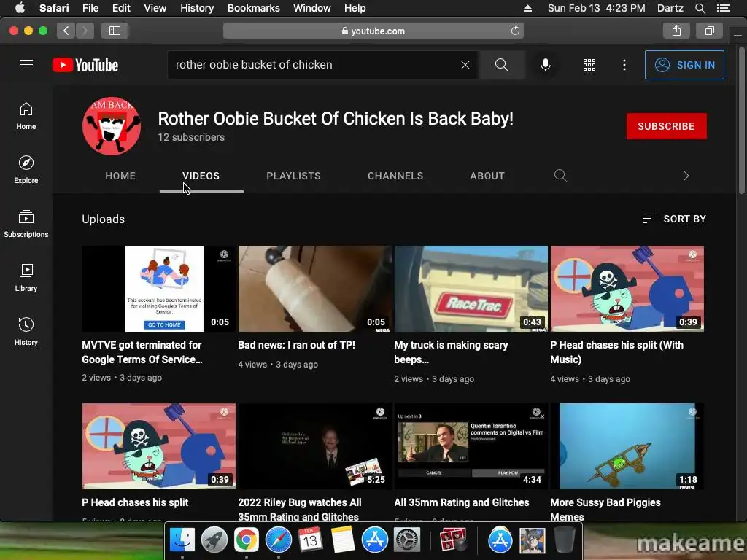Open the Safari History menu
Image resolution: width=747 pixels, height=560 pixels.
197,8
